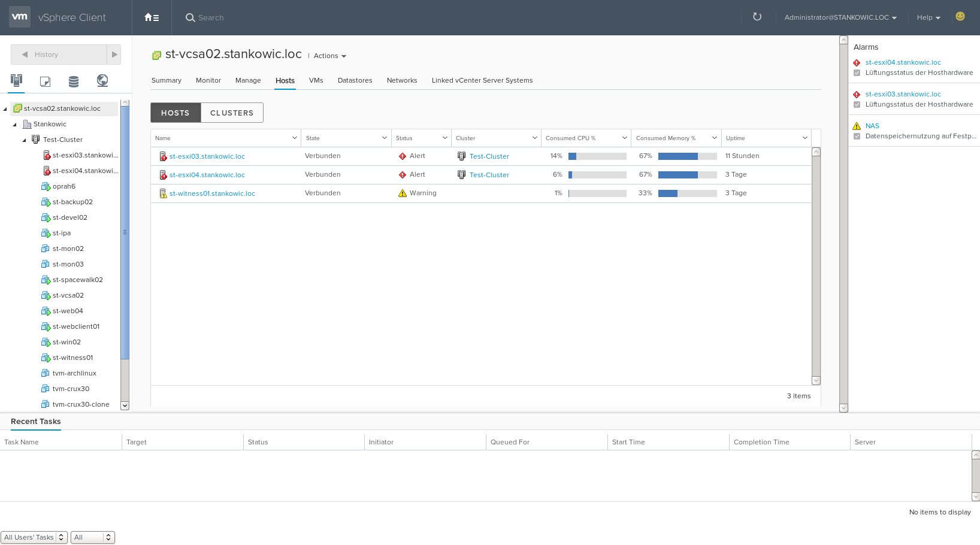This screenshot has height=545, width=980.
Task: Open Uptime column dropdown arrow
Action: tap(805, 138)
